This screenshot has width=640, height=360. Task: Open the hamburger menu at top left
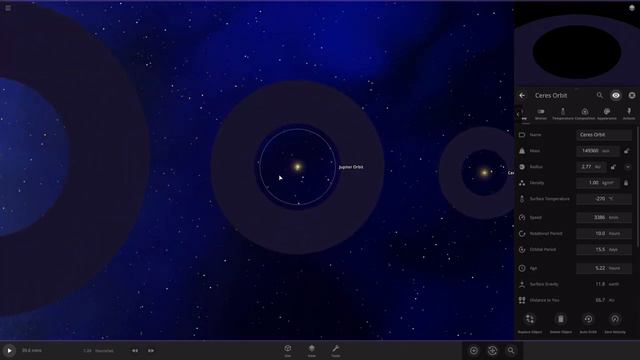click(x=8, y=8)
